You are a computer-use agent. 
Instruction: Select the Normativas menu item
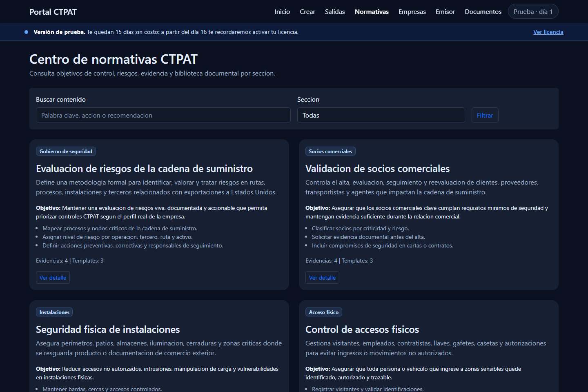372,12
